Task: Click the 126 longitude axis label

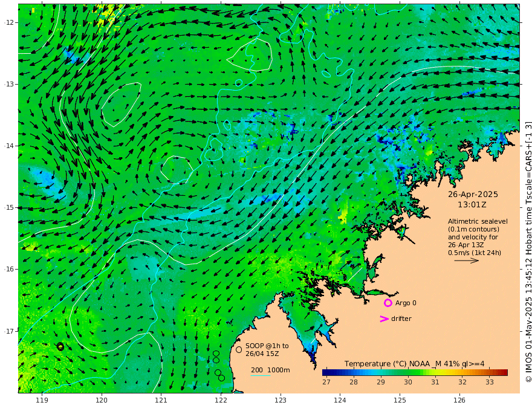Action: click(459, 400)
